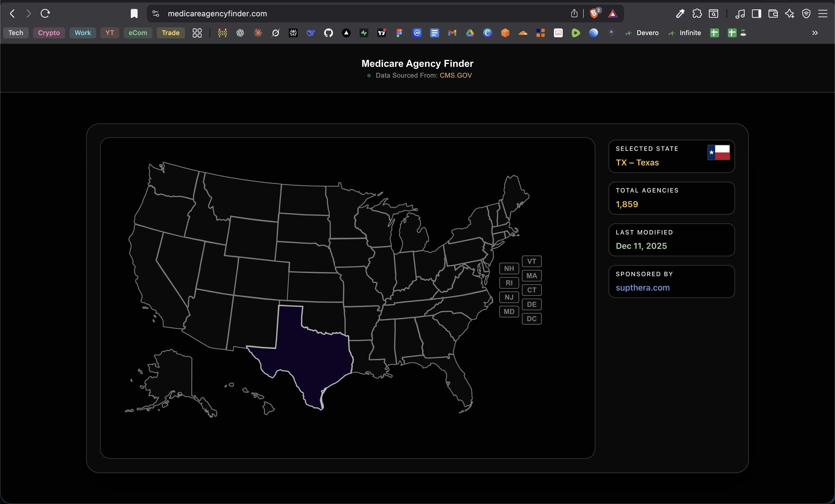Toggle the sidebar panel icon
This screenshot has height=504, width=835.
[757, 14]
